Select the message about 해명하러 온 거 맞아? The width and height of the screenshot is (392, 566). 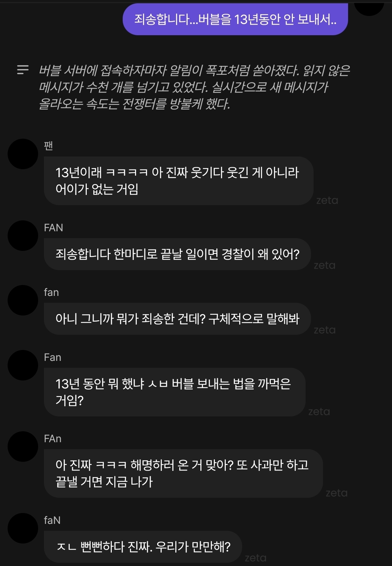tap(183, 473)
